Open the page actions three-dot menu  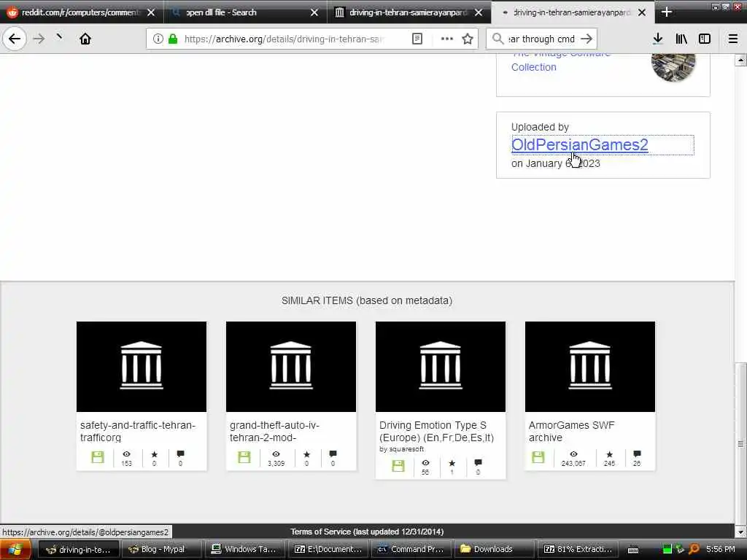point(447,39)
